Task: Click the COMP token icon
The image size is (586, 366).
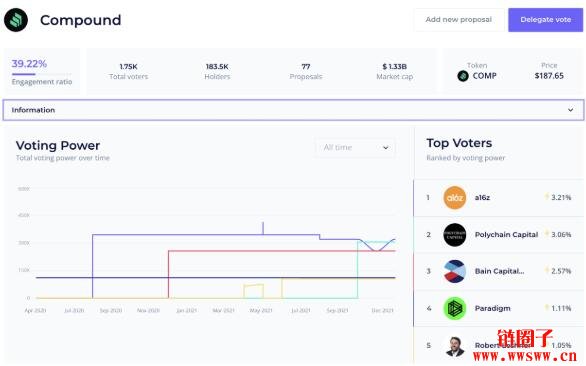Action: point(463,76)
